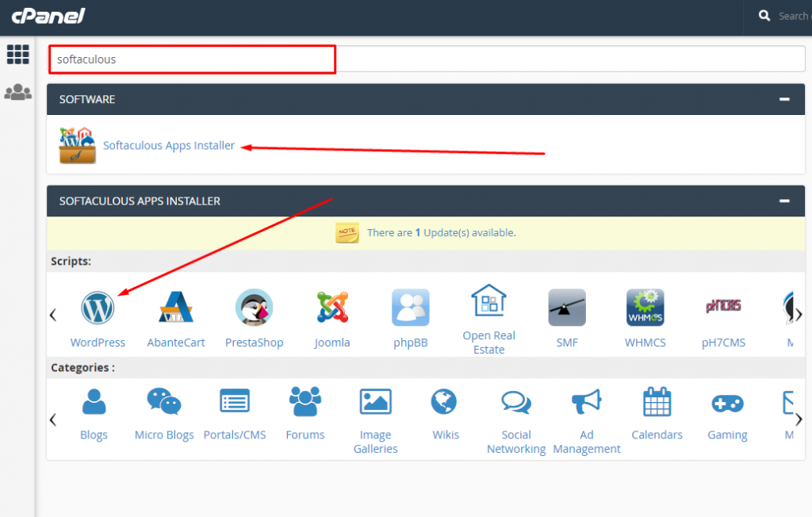Select the WHMCS script icon
Image resolution: width=812 pixels, height=517 pixels.
coord(645,308)
